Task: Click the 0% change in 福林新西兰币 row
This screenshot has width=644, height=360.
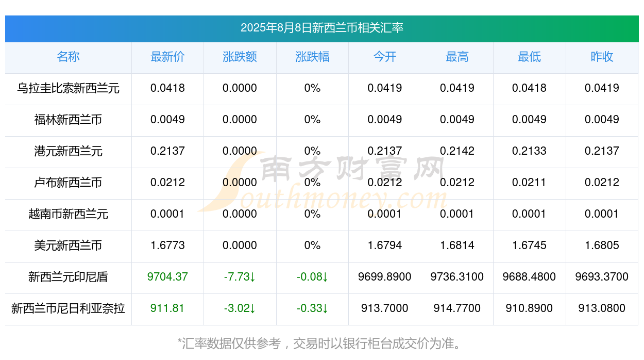Action: click(312, 120)
